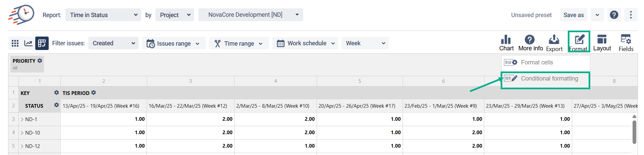644x155 pixels.
Task: Select the pivot table view icon
Action: [42, 43]
